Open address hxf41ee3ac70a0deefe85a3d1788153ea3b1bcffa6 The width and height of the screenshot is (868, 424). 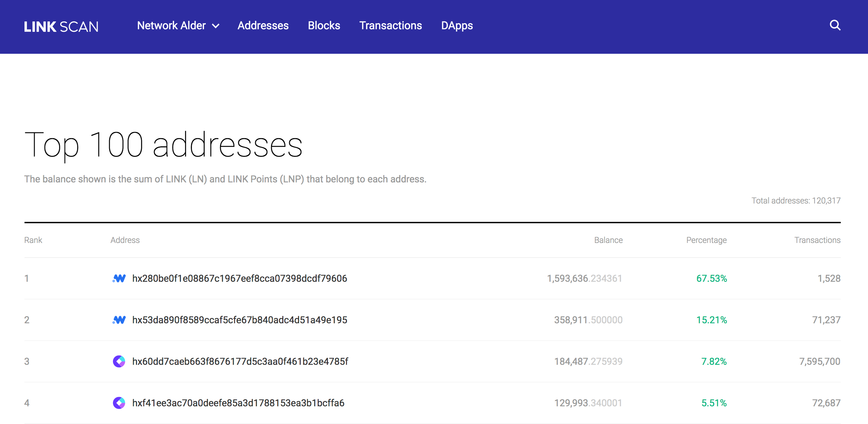pyautogui.click(x=238, y=403)
